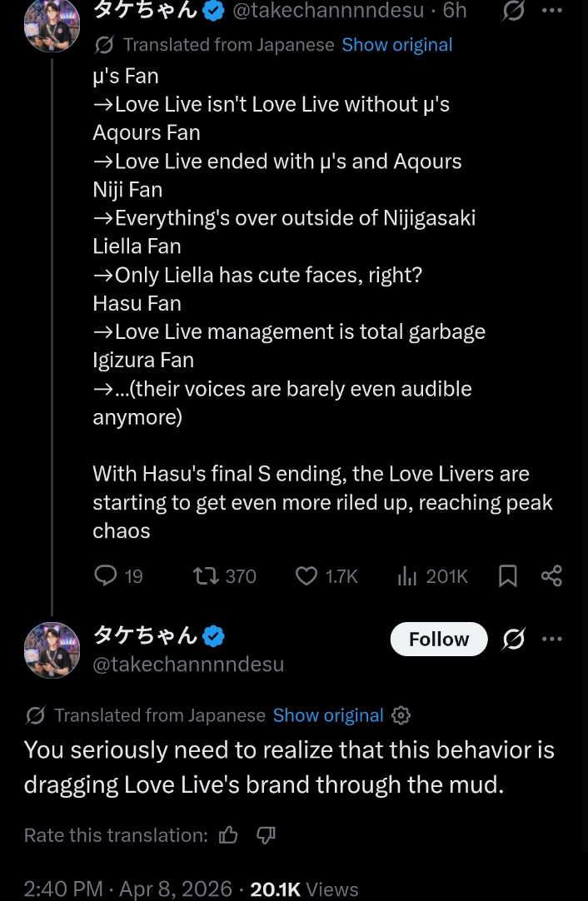Open translation settings gear
Viewport: 588px width, 901px height.
coord(401,715)
